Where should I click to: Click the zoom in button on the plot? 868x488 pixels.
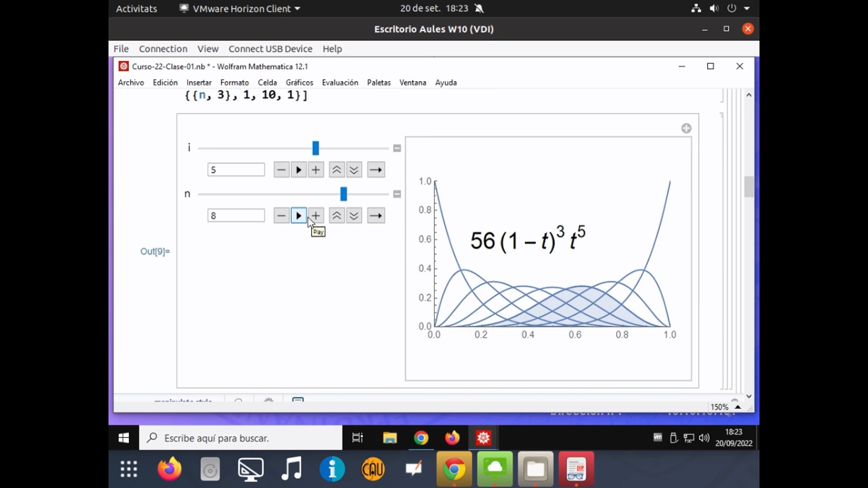coord(686,128)
